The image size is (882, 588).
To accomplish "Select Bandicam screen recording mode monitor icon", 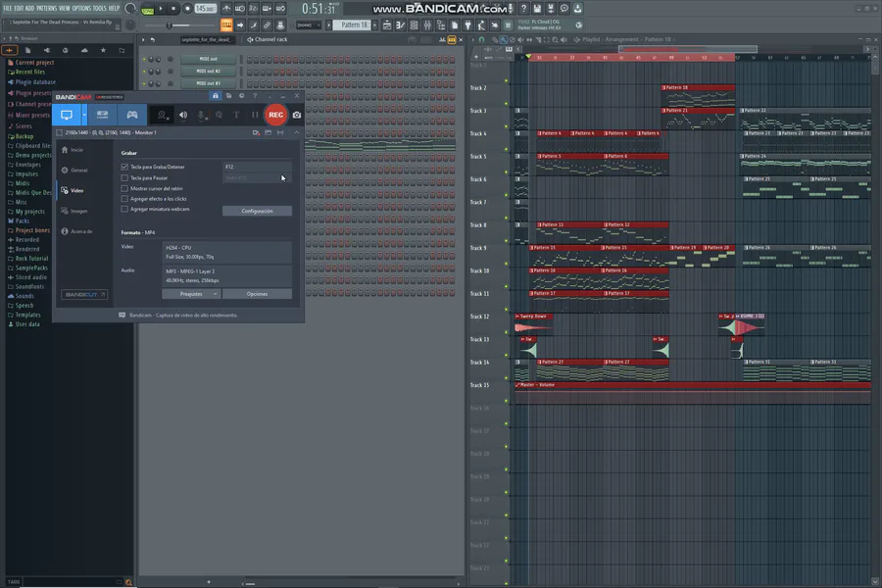I will click(x=67, y=115).
